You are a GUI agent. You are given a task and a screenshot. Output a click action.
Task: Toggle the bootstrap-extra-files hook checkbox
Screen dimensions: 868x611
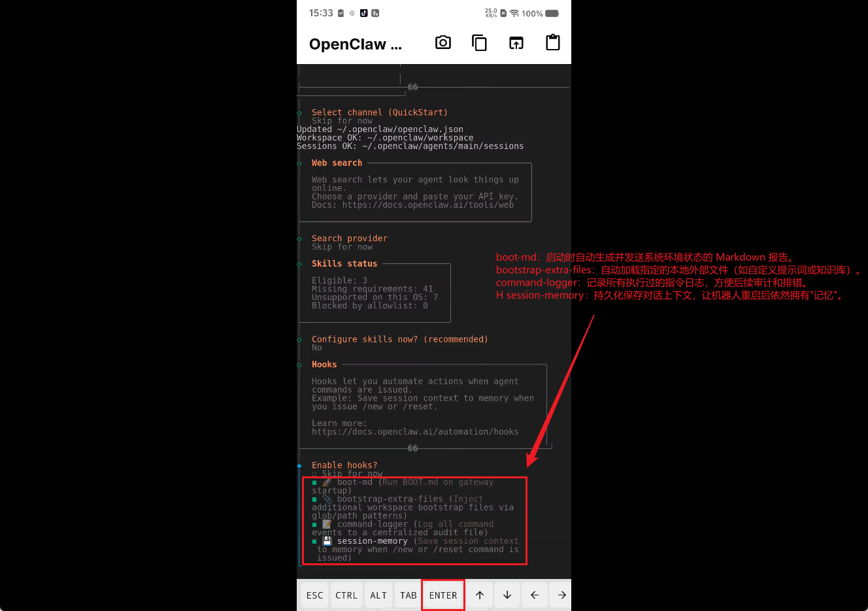pyautogui.click(x=314, y=499)
